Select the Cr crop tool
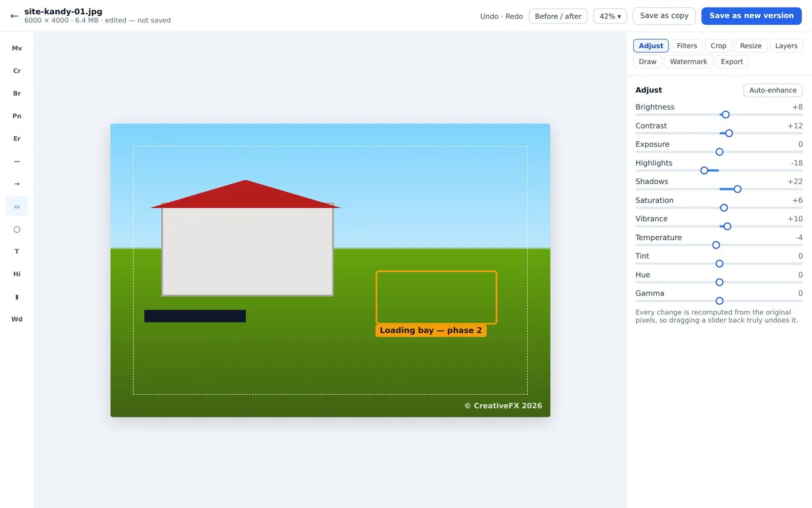The image size is (812, 508). click(17, 71)
